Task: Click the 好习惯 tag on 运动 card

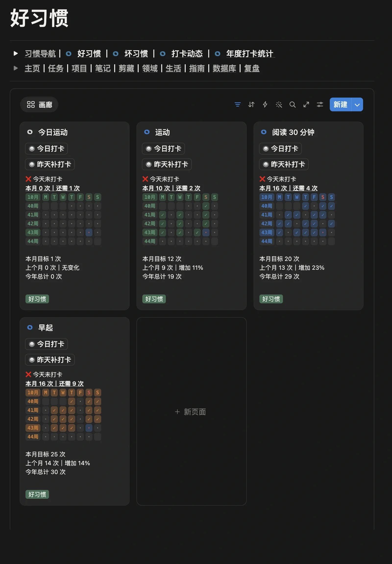Action: tap(154, 299)
